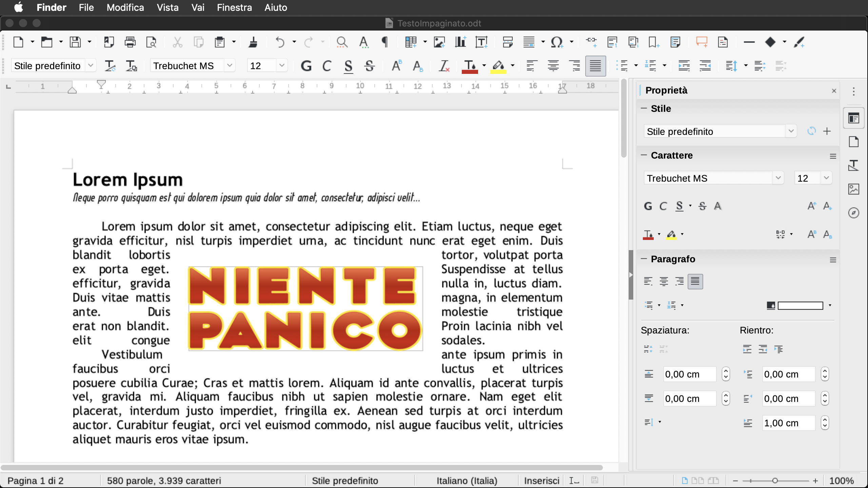The image size is (868, 488).
Task: Open the Finestra menu
Action: pos(234,7)
